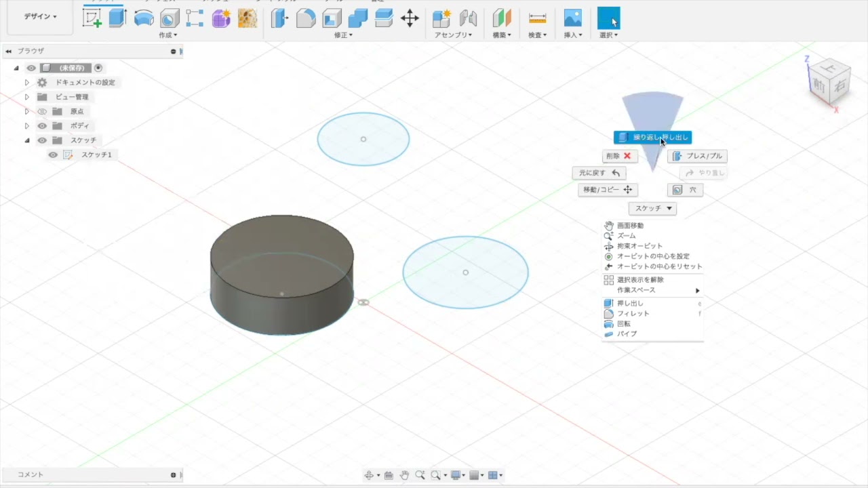Open the Grid and Snaps settings
The width and height of the screenshot is (868, 488).
click(475, 476)
